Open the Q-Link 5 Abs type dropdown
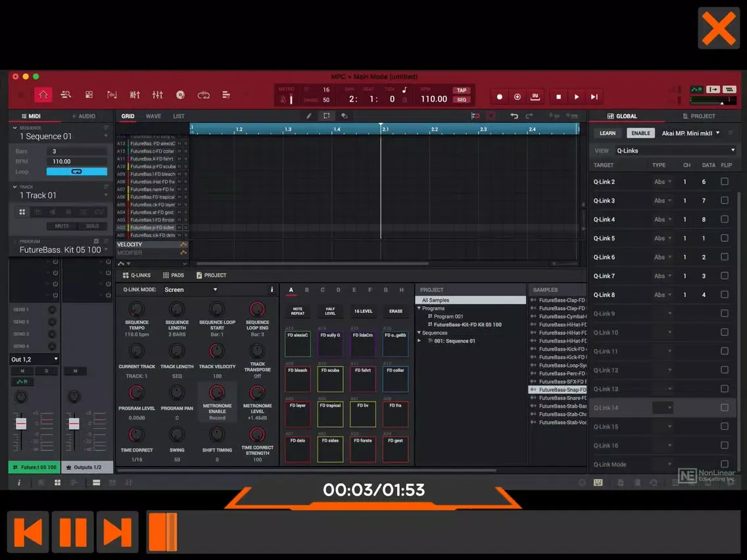 (663, 238)
